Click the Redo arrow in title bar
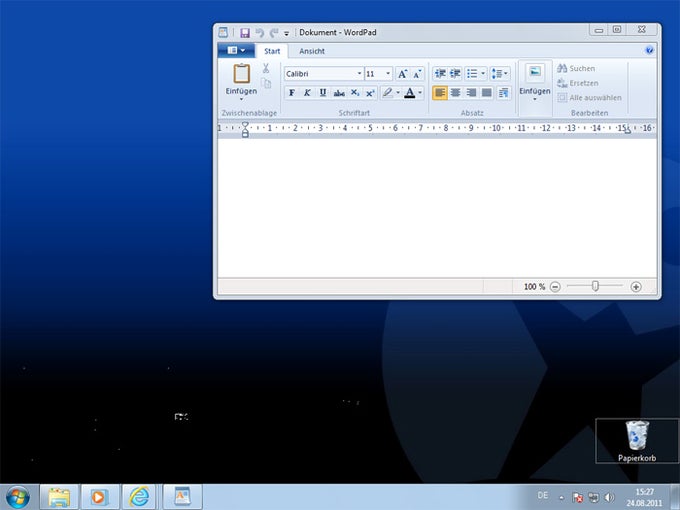The image size is (680, 510). 274,33
